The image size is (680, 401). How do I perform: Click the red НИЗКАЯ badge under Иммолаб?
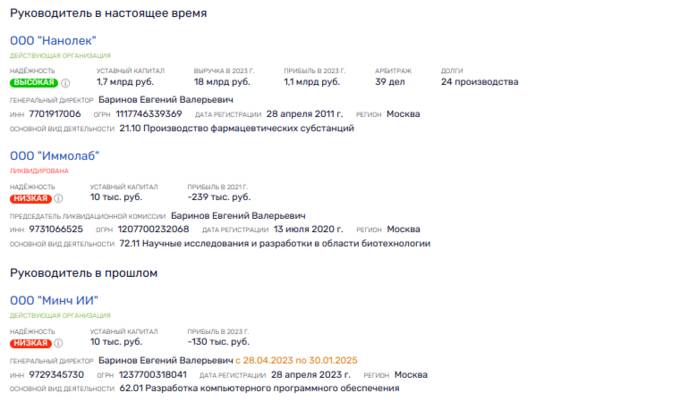[31, 199]
